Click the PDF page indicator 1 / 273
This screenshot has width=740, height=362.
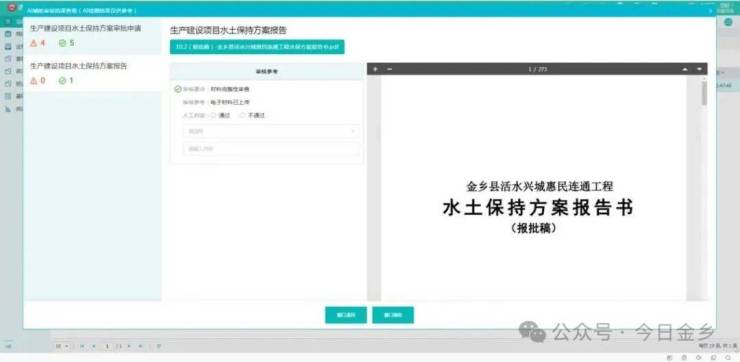pos(537,69)
